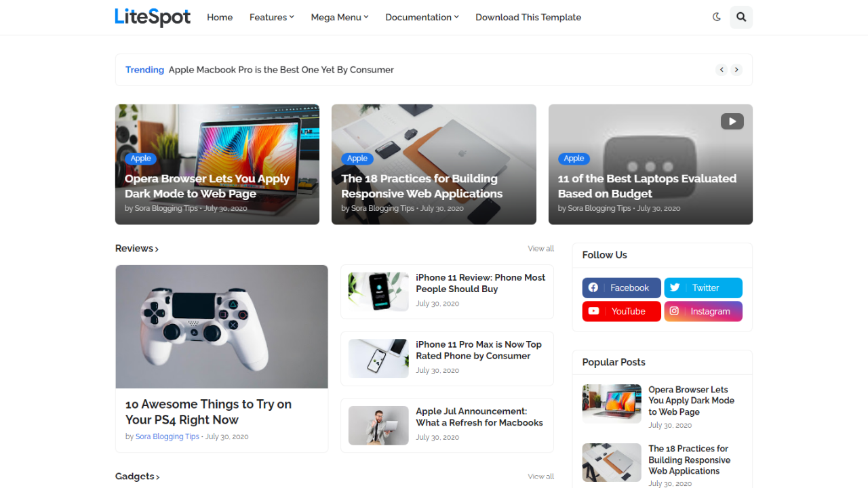Click Sora Blogging Tips author under PS4 post

[167, 436]
